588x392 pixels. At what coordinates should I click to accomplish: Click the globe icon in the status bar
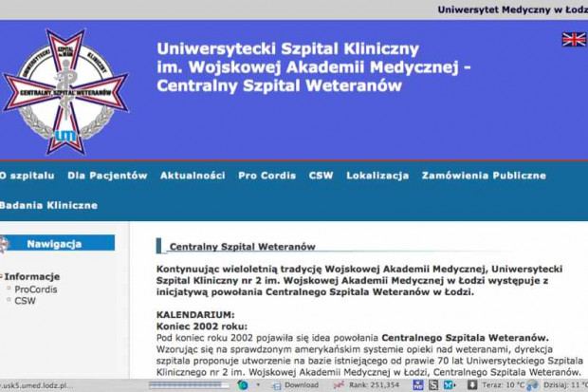243,384
